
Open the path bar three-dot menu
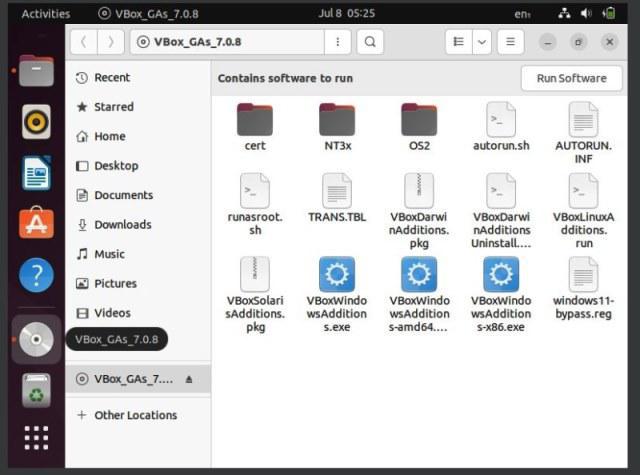tap(338, 42)
